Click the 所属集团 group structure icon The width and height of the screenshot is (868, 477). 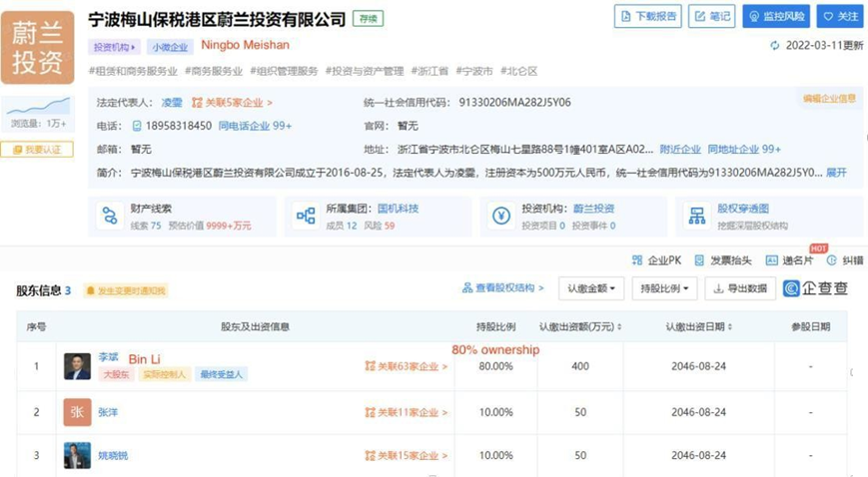click(x=306, y=216)
